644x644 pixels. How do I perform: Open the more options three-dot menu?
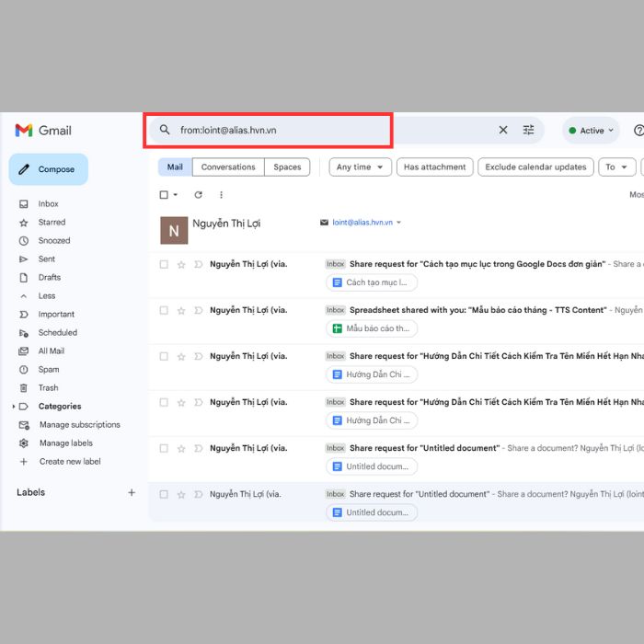pyautogui.click(x=222, y=195)
